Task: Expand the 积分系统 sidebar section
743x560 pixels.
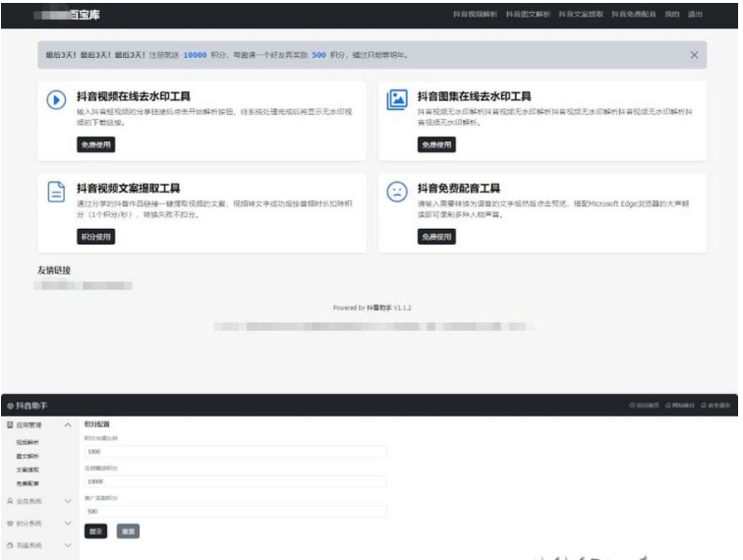Action: coord(68,525)
